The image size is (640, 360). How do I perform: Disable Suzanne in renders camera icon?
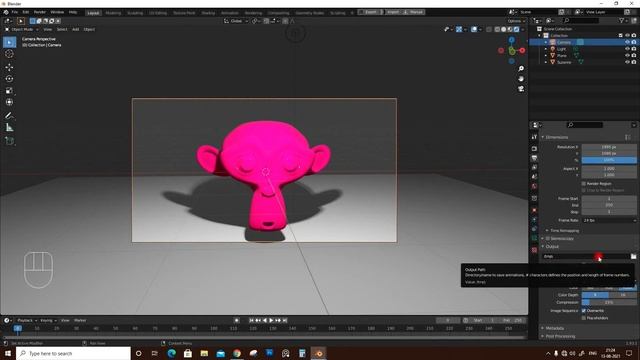tap(634, 62)
